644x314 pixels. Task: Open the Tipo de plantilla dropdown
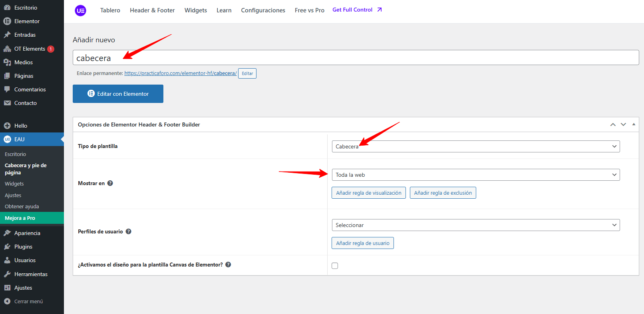coord(475,146)
